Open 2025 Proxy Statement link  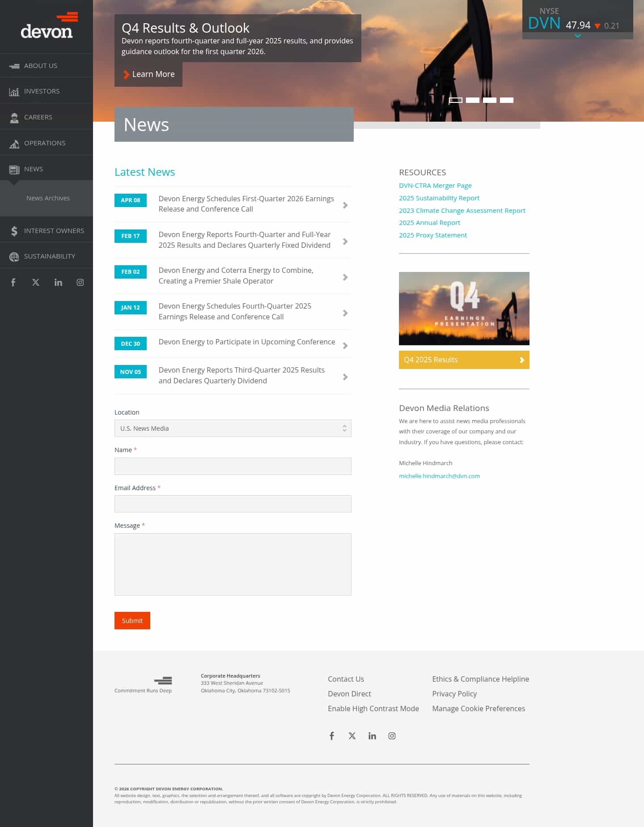433,235
